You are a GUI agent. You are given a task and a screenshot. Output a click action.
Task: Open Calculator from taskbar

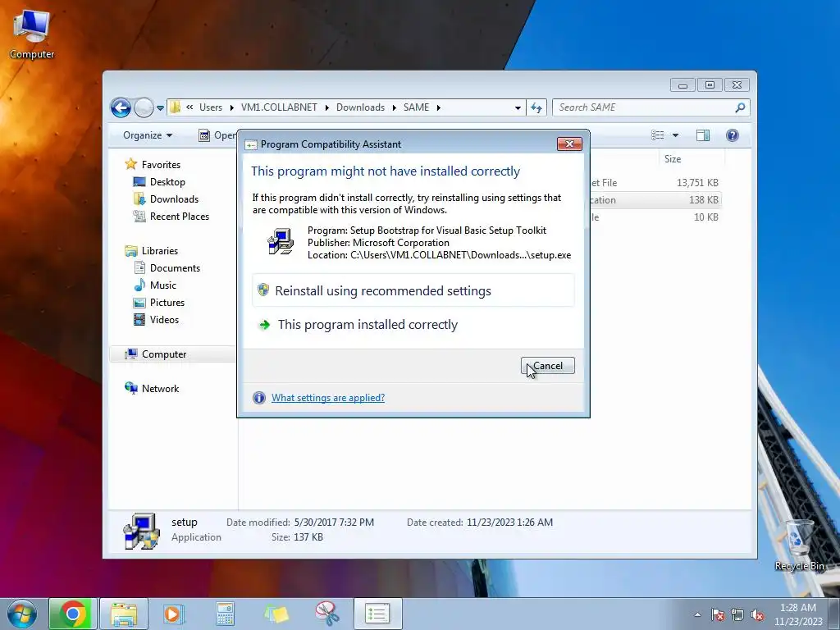coord(225,614)
